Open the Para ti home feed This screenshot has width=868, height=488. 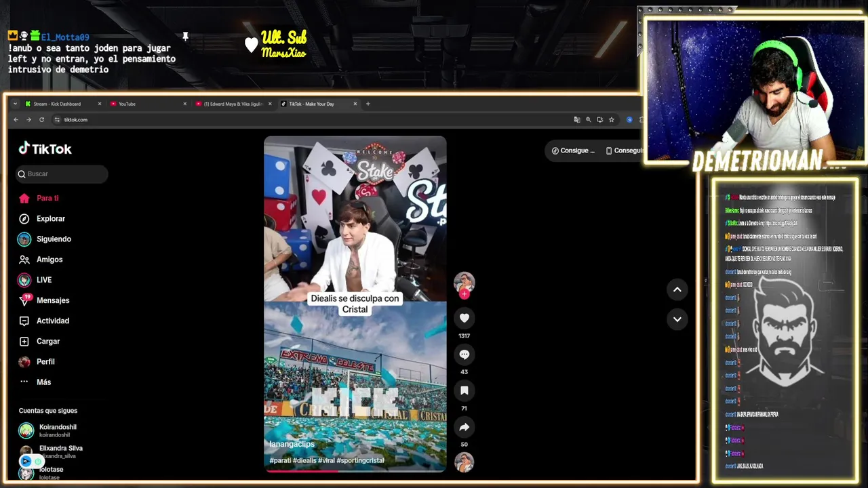[x=39, y=198]
